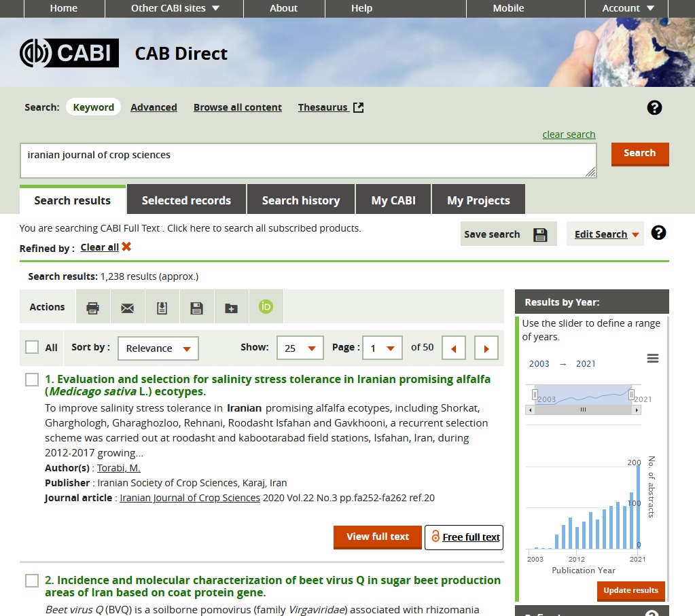Click Thesaurus external link icon
This screenshot has height=616, width=695.
358,107
